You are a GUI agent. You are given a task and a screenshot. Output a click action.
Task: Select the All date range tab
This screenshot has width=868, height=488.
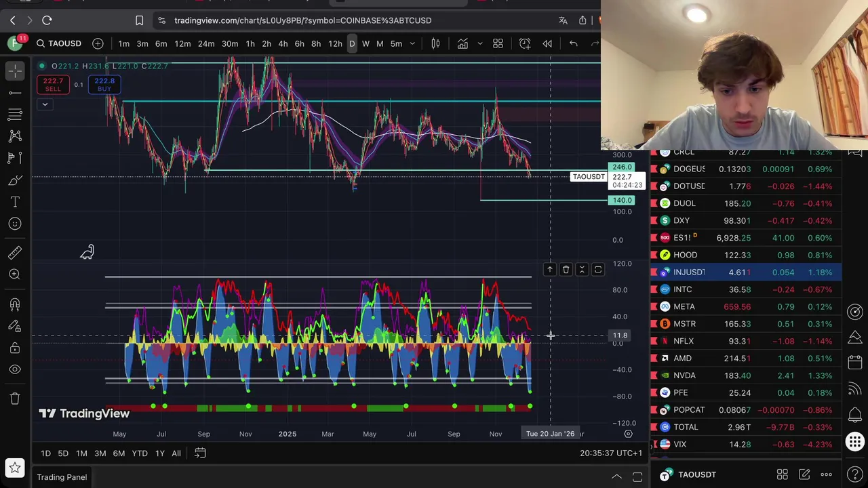[x=176, y=453]
